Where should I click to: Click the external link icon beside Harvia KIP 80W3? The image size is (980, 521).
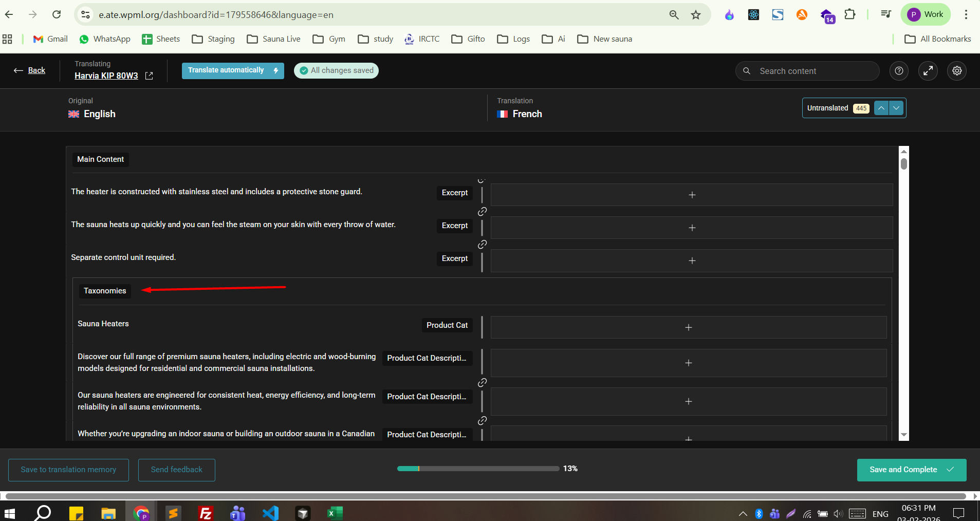149,76
